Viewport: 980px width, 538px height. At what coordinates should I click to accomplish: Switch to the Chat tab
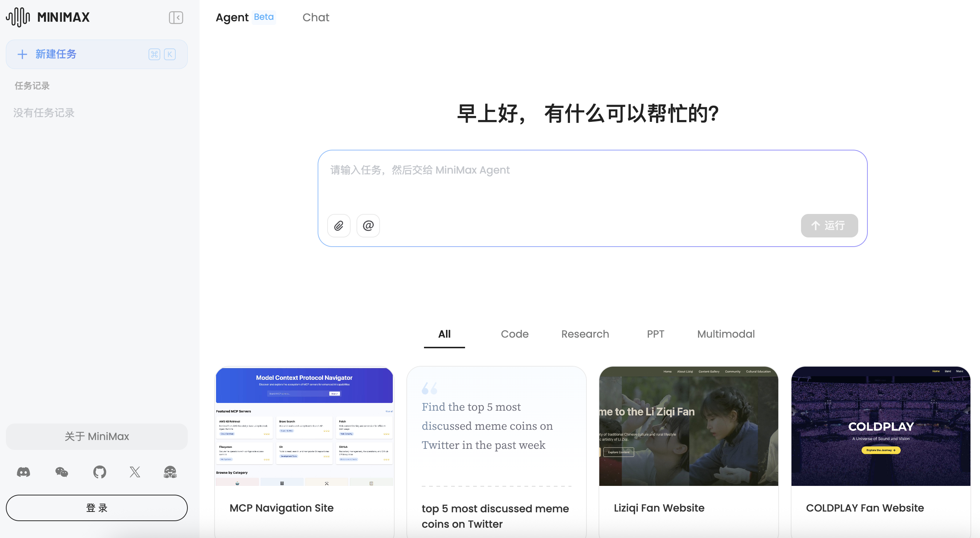[x=315, y=17]
